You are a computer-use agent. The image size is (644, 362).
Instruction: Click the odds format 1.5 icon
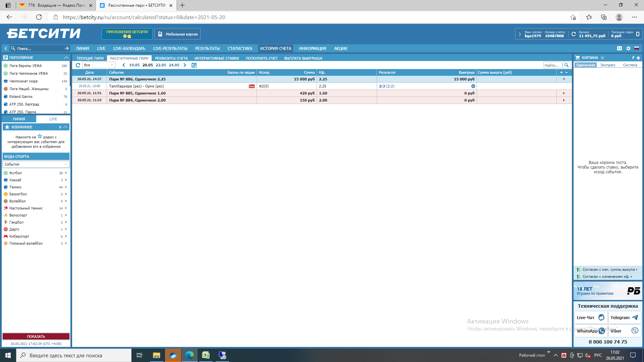[620, 48]
